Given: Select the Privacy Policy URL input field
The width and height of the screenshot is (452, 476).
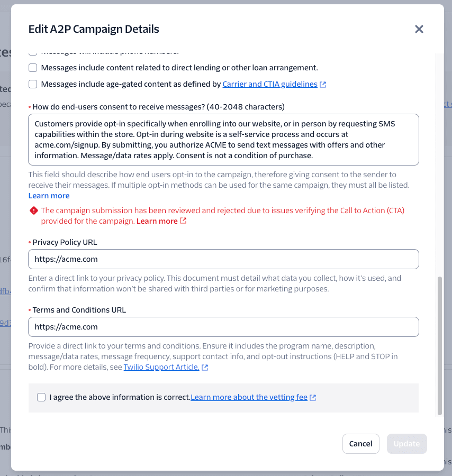Looking at the screenshot, I should (223, 259).
